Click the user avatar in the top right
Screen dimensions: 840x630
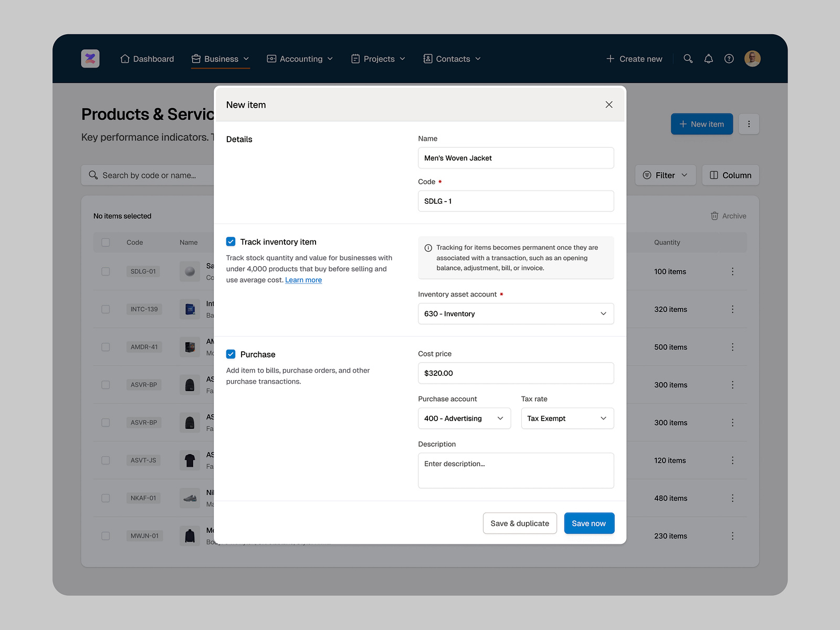[x=752, y=58]
